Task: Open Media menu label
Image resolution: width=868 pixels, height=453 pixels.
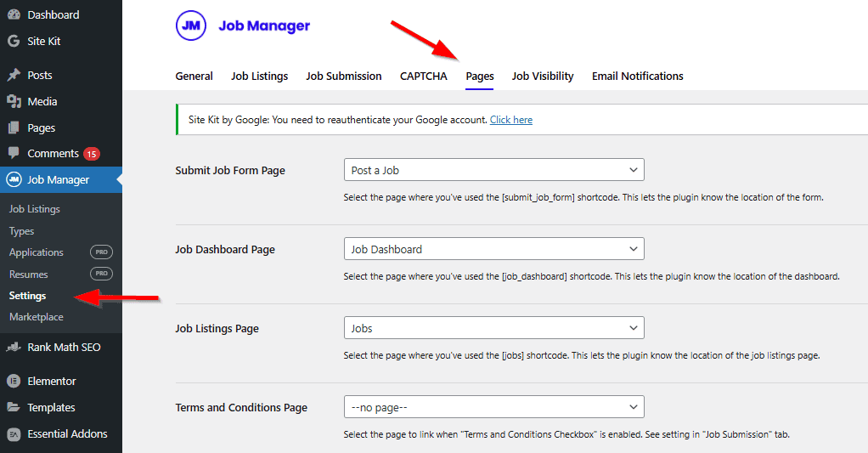Action: click(42, 101)
